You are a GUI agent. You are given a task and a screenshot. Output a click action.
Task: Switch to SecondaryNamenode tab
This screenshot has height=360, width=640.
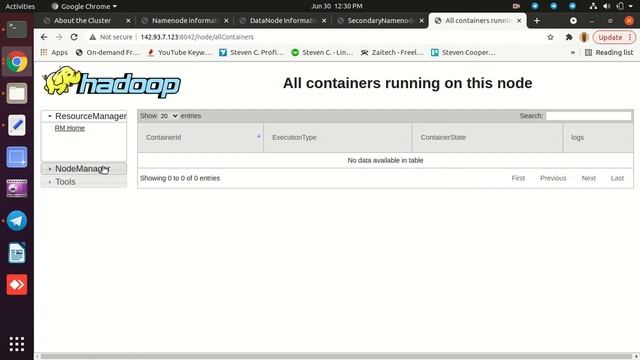[x=380, y=20]
